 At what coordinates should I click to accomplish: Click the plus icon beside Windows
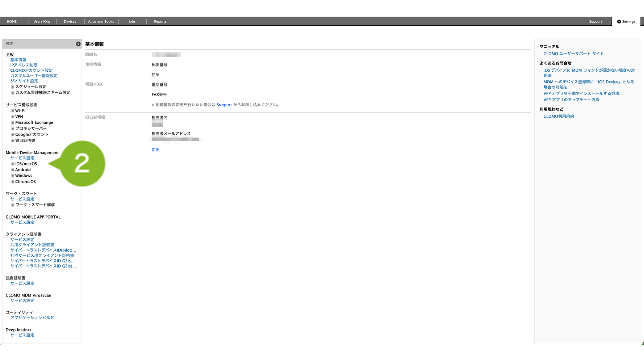point(13,176)
